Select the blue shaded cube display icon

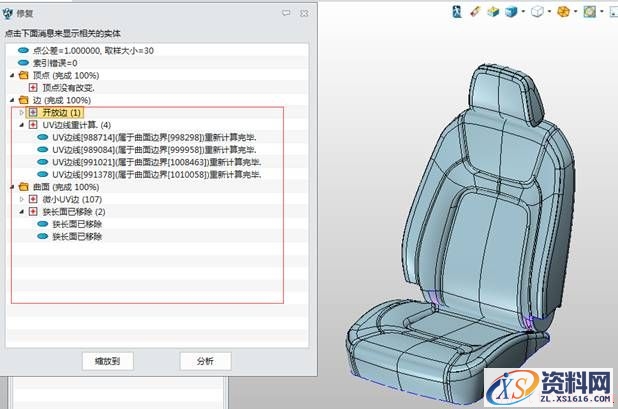pyautogui.click(x=511, y=12)
